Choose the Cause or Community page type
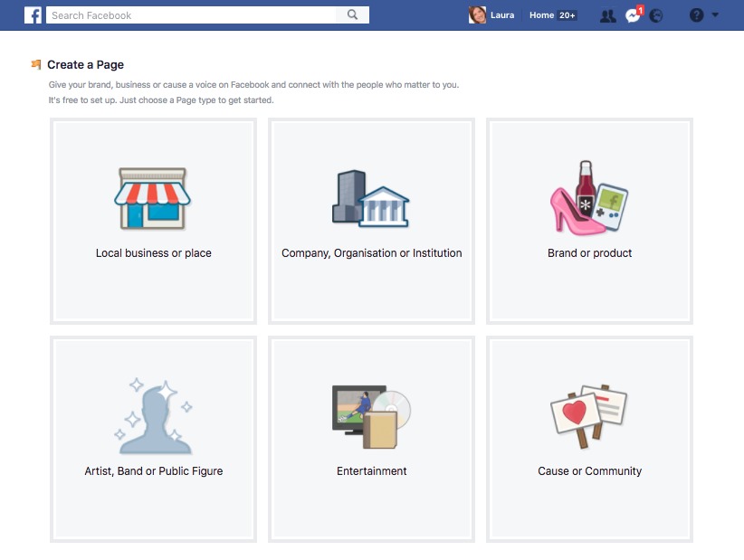 coord(589,439)
